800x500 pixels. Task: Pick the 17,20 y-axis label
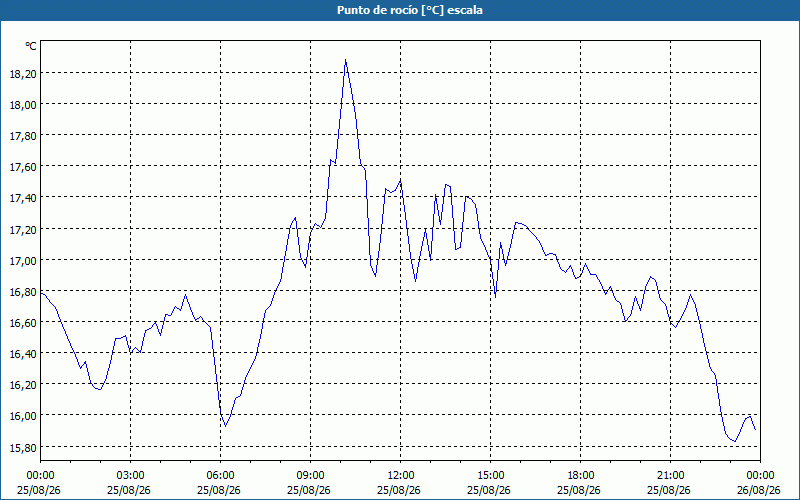click(x=23, y=229)
